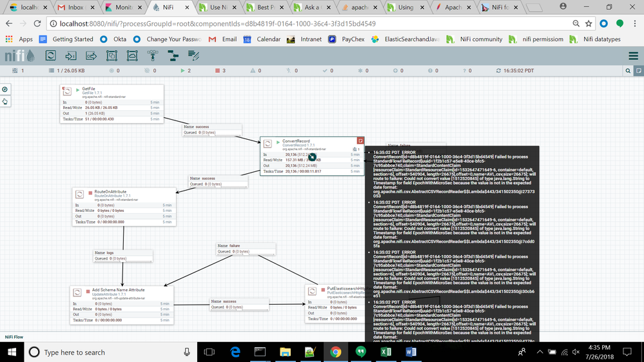Open the bulletin board icon
The width and height of the screenshot is (644, 362).
point(639,71)
